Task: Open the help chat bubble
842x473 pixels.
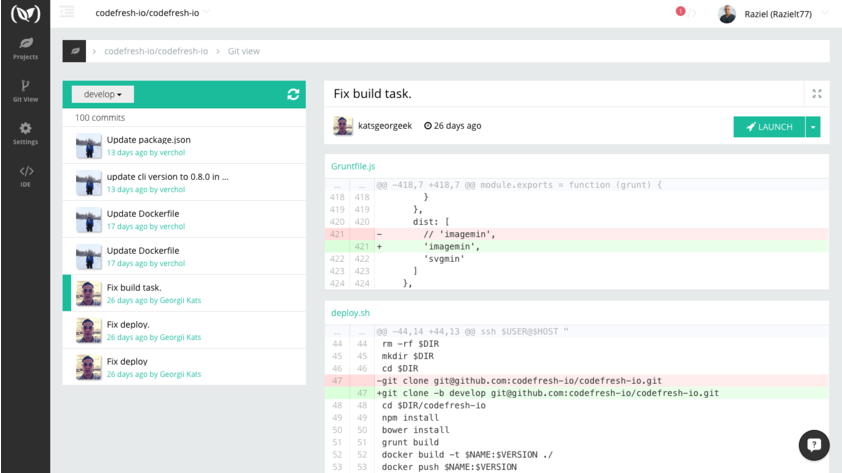Action: click(x=814, y=445)
